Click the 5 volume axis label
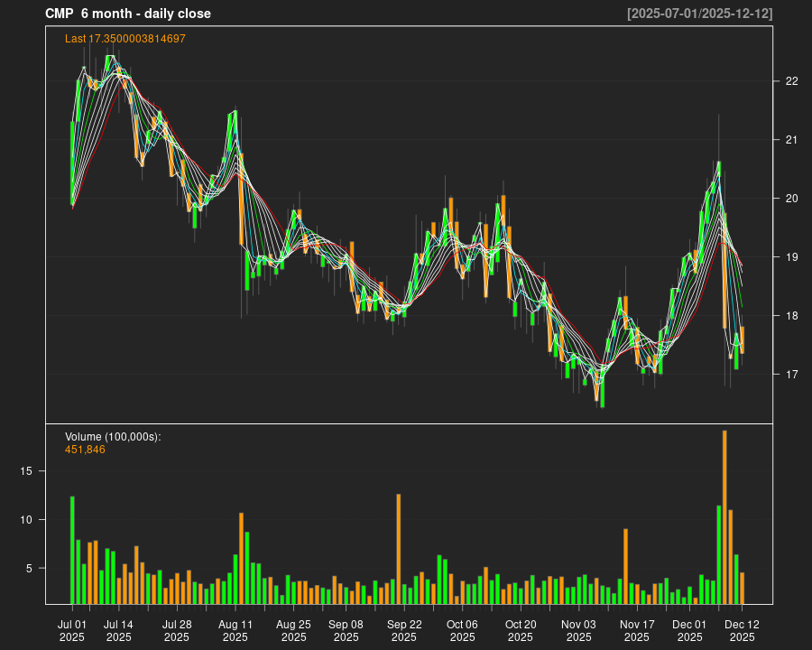 (x=31, y=569)
